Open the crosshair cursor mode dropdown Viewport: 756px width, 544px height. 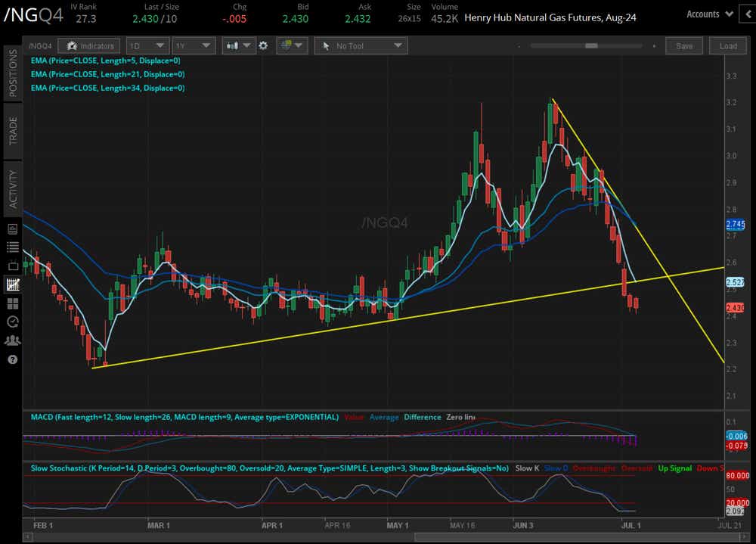click(292, 46)
